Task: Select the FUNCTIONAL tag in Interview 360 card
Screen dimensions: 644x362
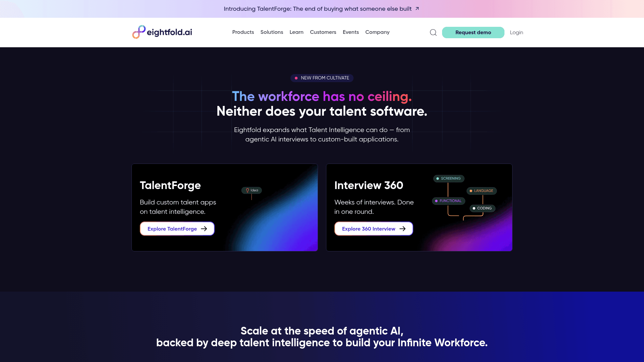Action: tap(448, 201)
